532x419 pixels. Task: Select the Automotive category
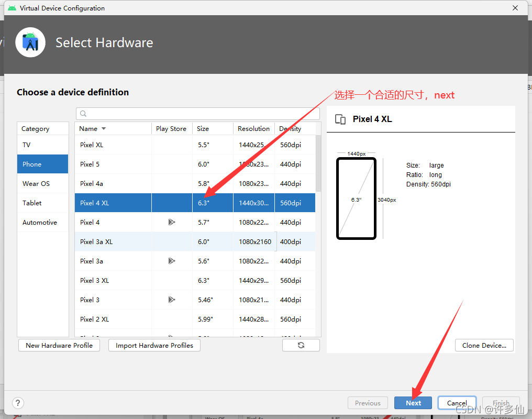[x=43, y=222]
